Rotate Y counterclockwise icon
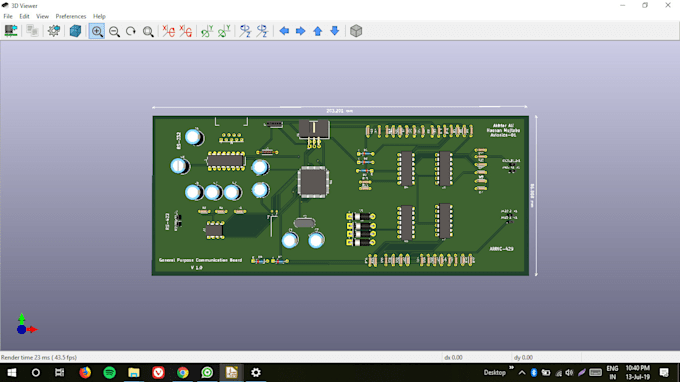 [224, 31]
